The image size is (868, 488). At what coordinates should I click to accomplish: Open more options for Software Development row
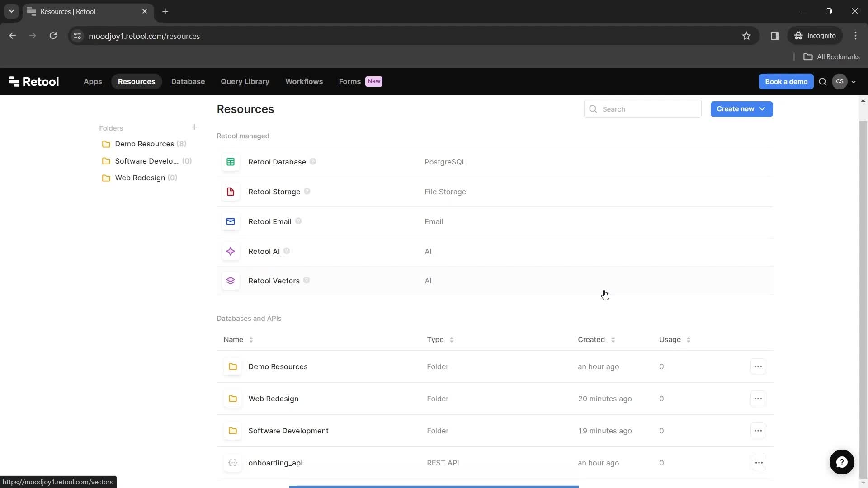[758, 431]
